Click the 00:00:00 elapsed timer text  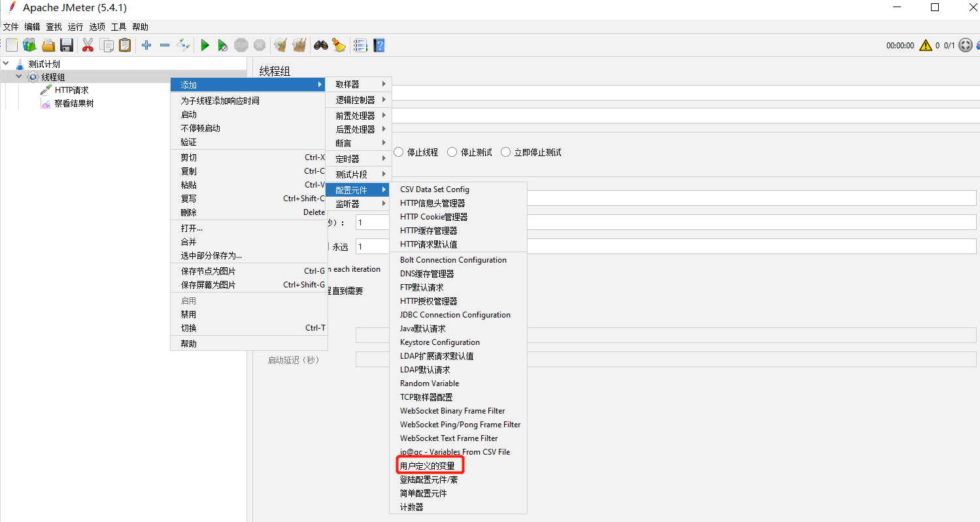tap(900, 46)
